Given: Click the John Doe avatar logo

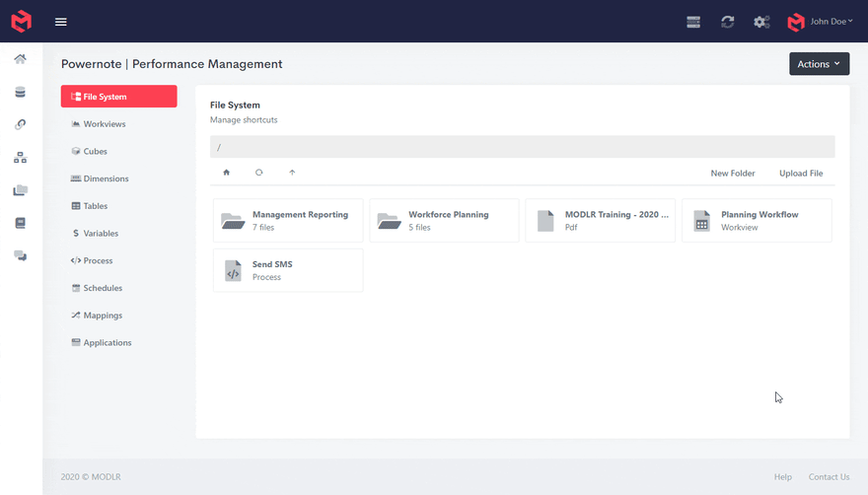Looking at the screenshot, I should [795, 22].
